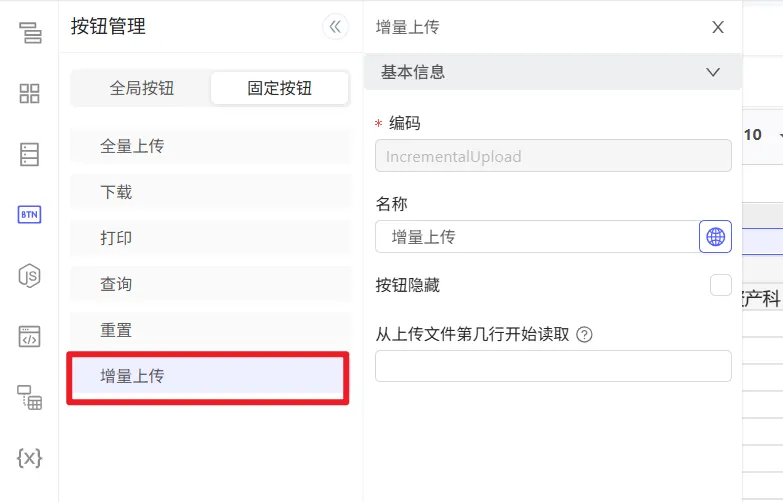Open the table layout sidebar icon

(x=30, y=397)
